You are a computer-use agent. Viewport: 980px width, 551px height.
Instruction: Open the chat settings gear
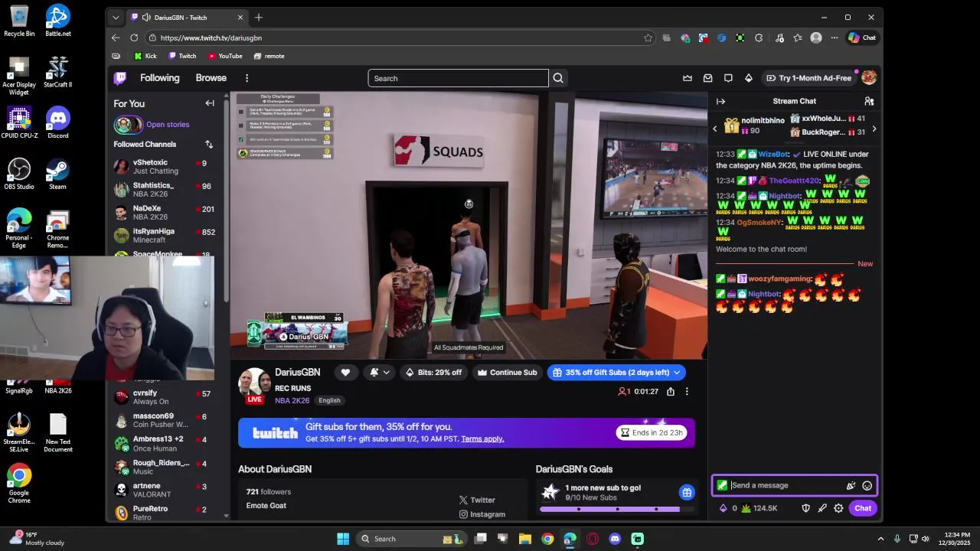click(838, 508)
